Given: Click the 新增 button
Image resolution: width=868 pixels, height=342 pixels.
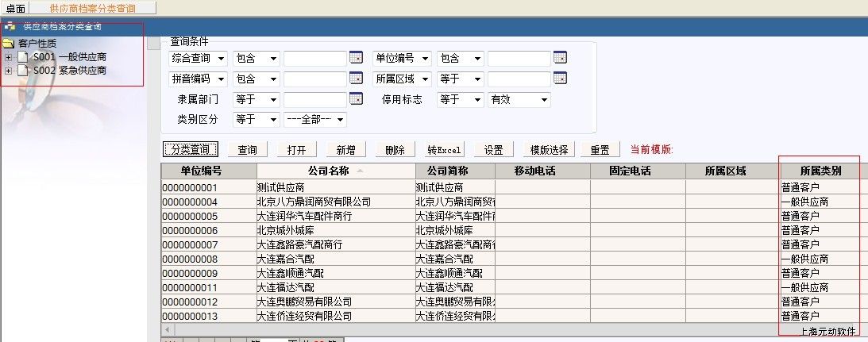Looking at the screenshot, I should coord(345,149).
